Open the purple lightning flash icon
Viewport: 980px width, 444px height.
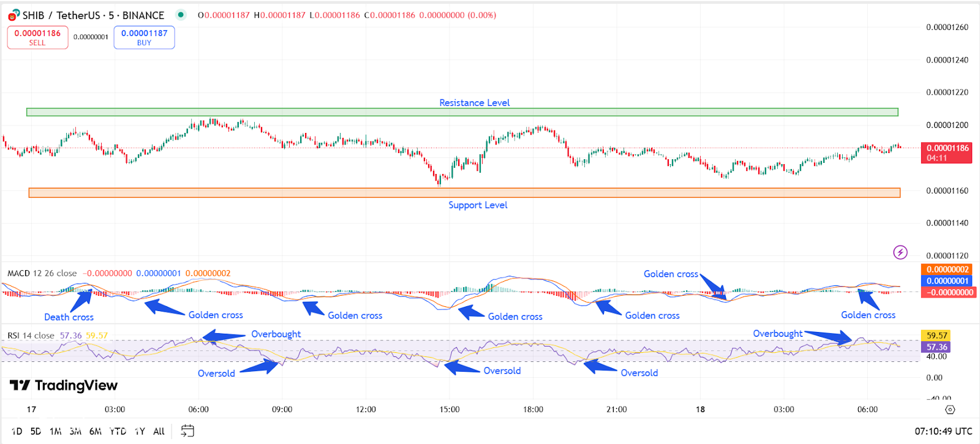[900, 252]
